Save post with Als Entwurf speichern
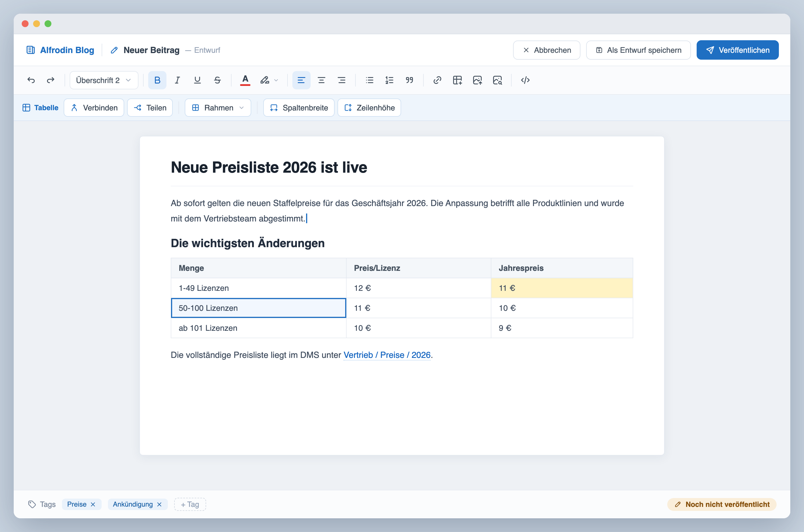 [x=638, y=50]
